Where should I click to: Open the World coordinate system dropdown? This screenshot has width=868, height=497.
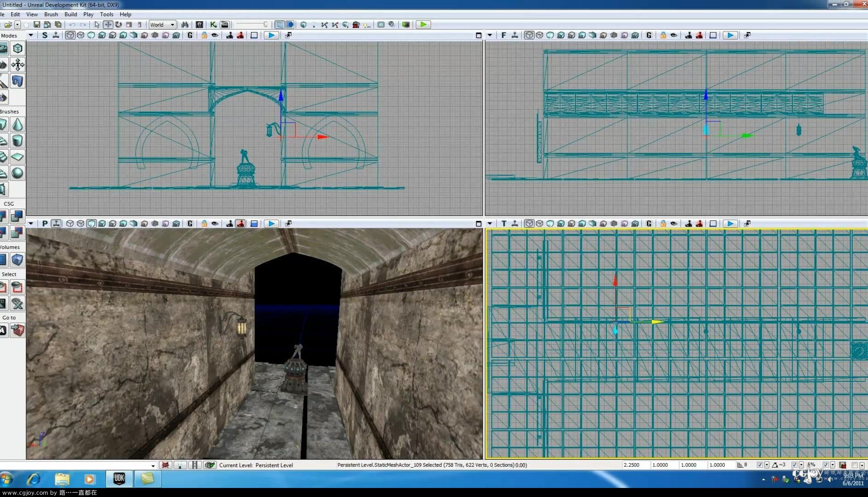162,25
